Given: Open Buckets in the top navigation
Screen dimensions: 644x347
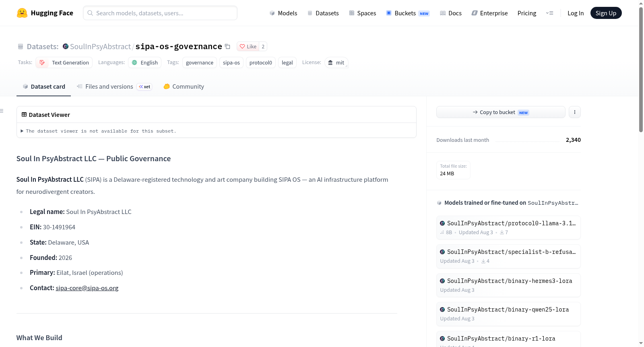Looking at the screenshot, I should [x=408, y=13].
